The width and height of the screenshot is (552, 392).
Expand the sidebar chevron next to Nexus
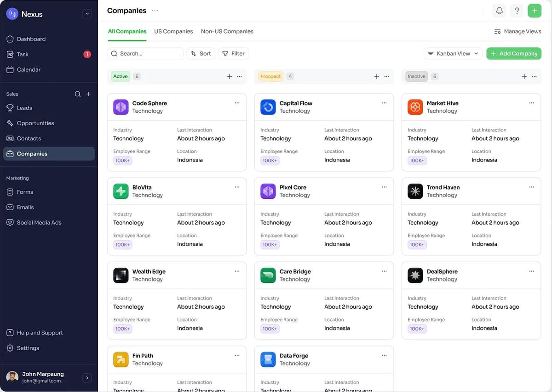click(x=87, y=13)
